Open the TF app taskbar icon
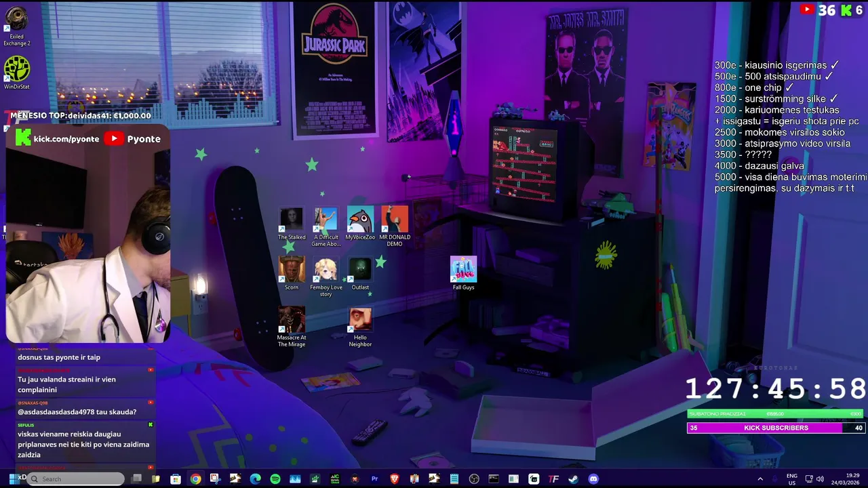 553,479
